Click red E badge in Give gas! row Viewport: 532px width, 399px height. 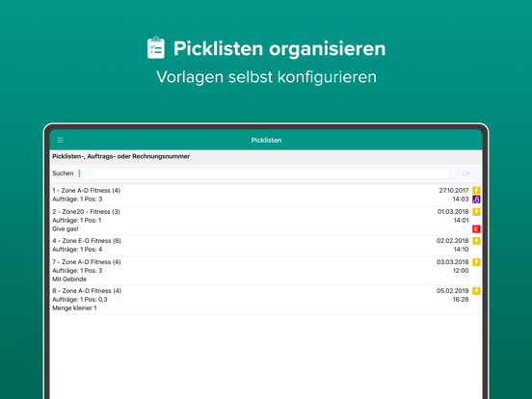point(476,229)
